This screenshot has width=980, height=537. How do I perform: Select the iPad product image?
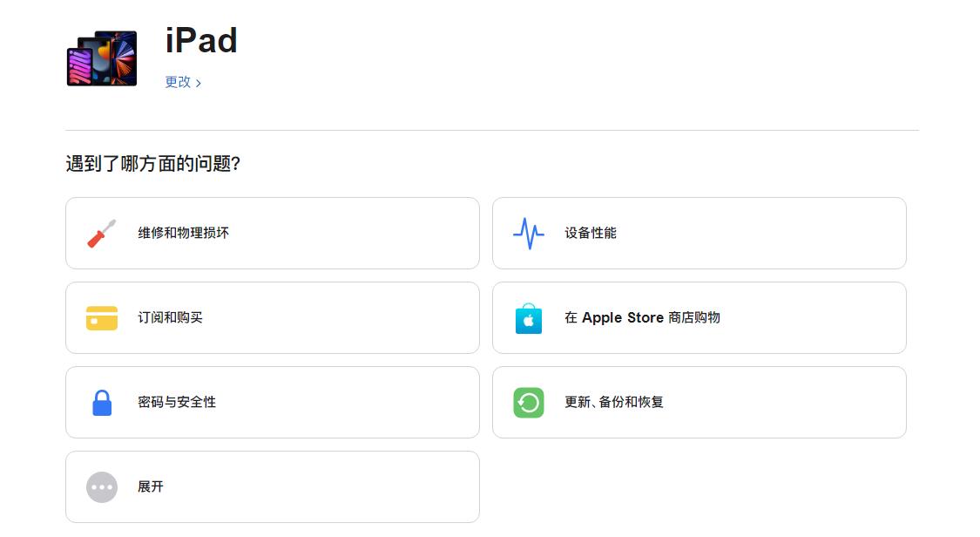point(101,57)
